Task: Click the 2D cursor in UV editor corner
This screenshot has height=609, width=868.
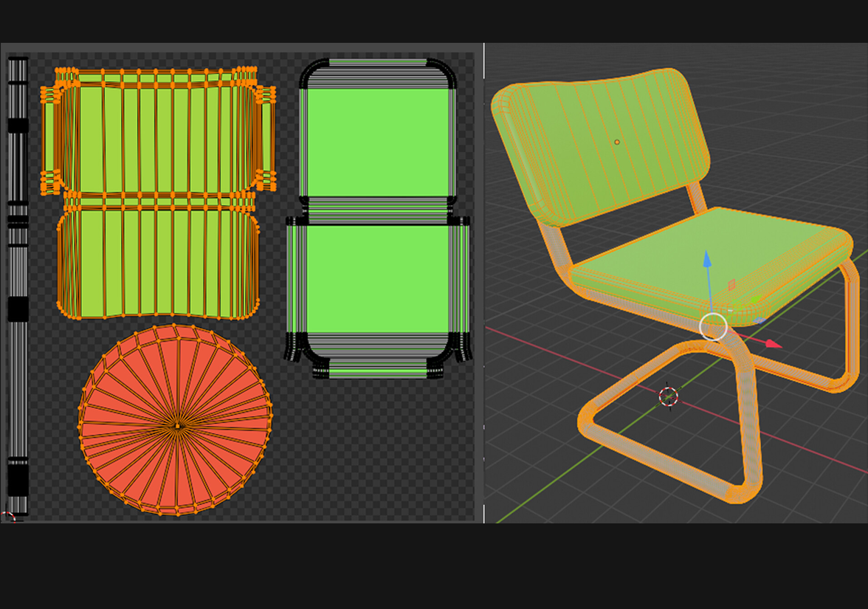Action: [x=9, y=517]
